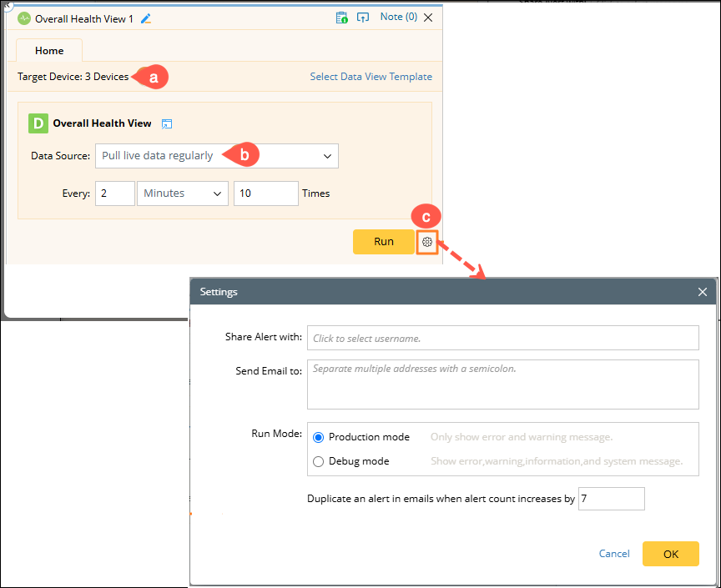
Task: Open data view icon next to Overall Health View
Action: click(167, 123)
